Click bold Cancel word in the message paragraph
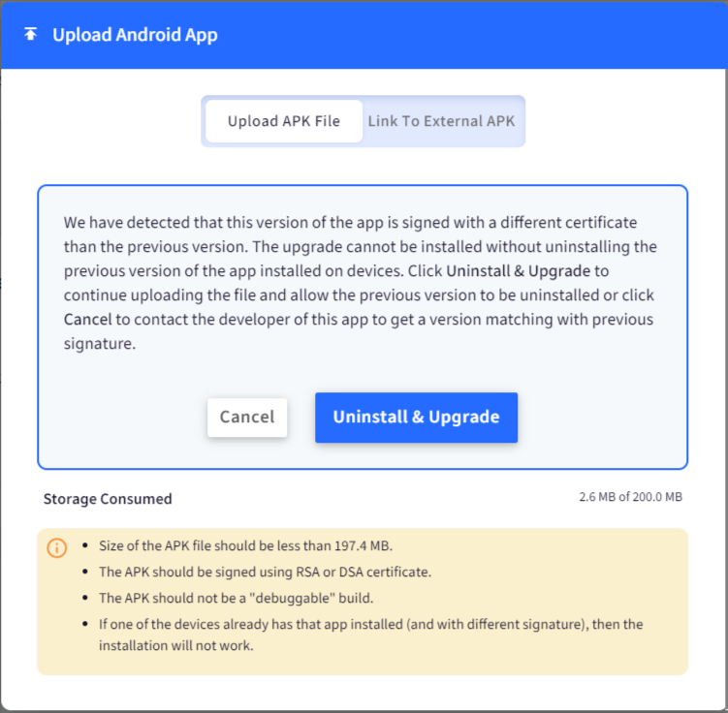The height and width of the screenshot is (713, 728). point(88,319)
